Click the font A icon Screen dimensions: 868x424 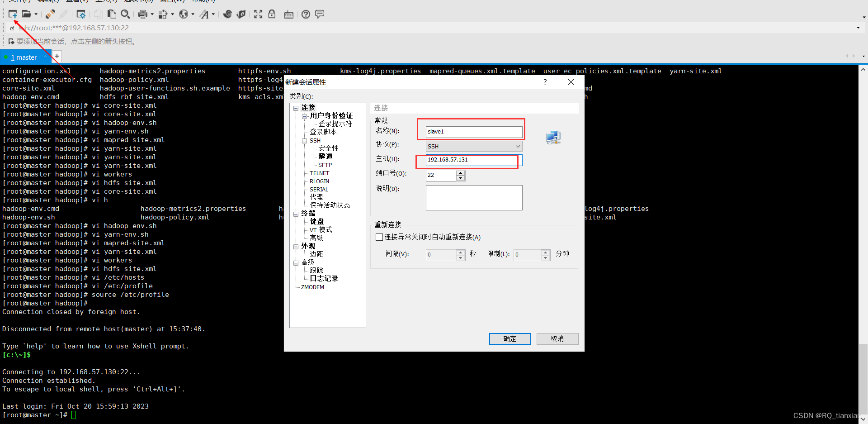(x=204, y=14)
